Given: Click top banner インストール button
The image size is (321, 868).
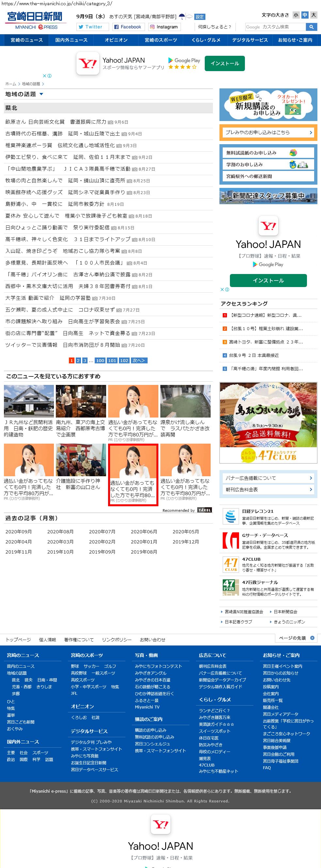Looking at the screenshot, I should (225, 63).
